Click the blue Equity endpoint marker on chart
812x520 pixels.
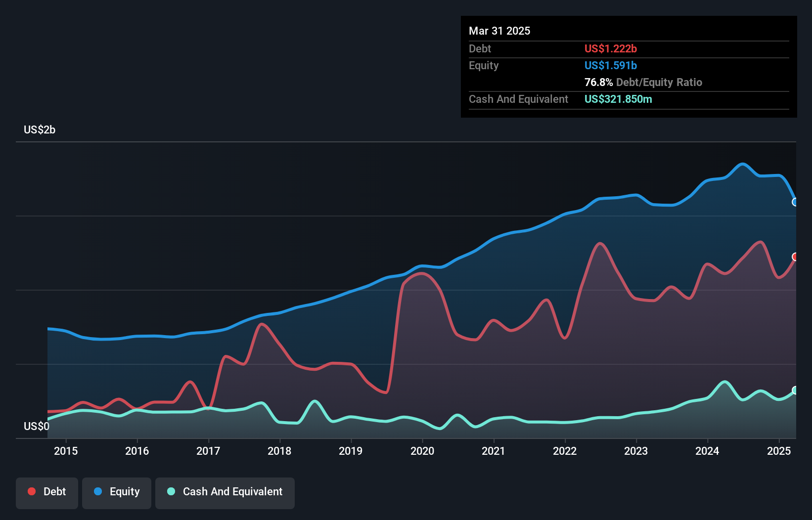(795, 202)
